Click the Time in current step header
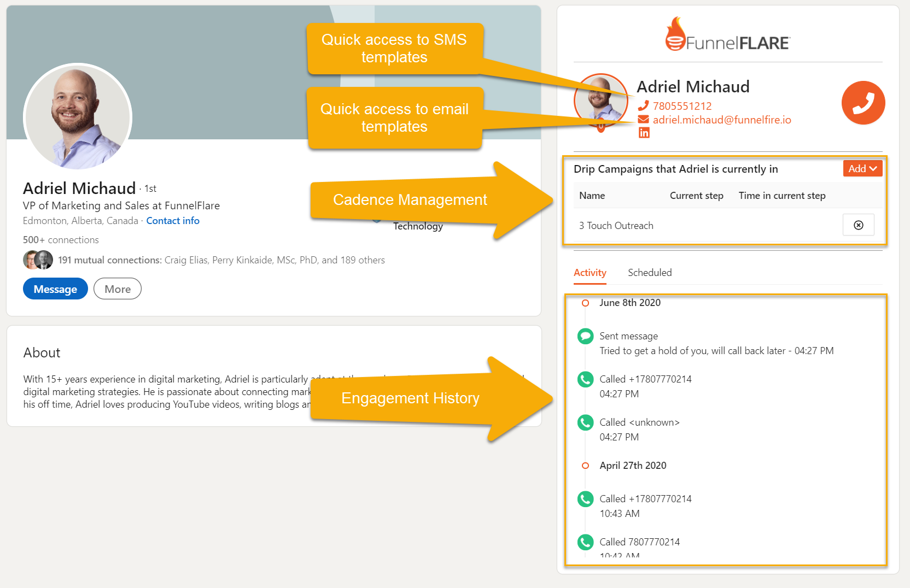The height and width of the screenshot is (588, 910). click(x=782, y=196)
